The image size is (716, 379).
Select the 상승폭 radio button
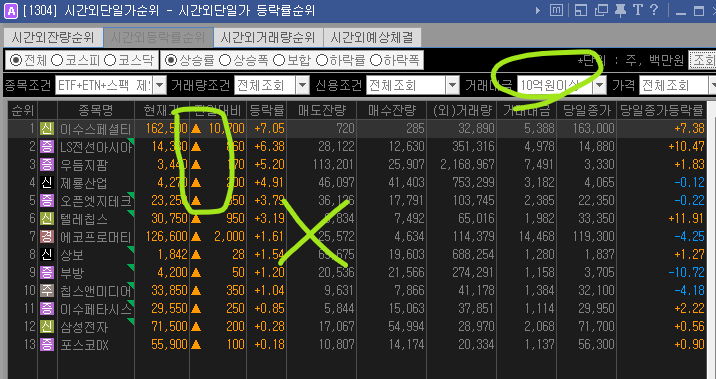point(225,60)
